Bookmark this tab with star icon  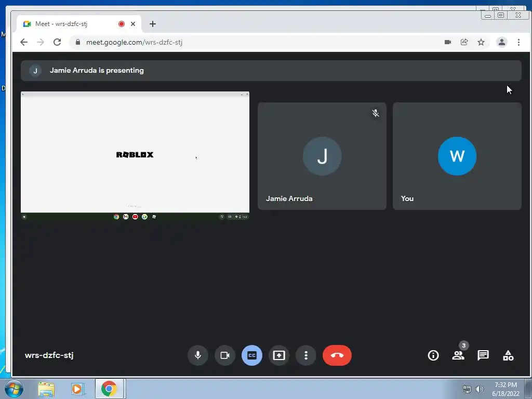coord(481,42)
